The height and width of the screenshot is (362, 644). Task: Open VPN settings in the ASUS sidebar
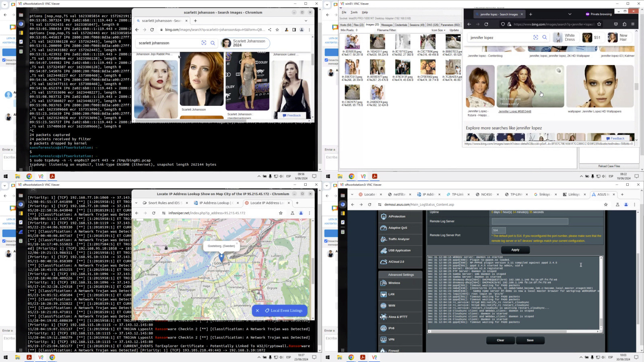(x=400, y=339)
